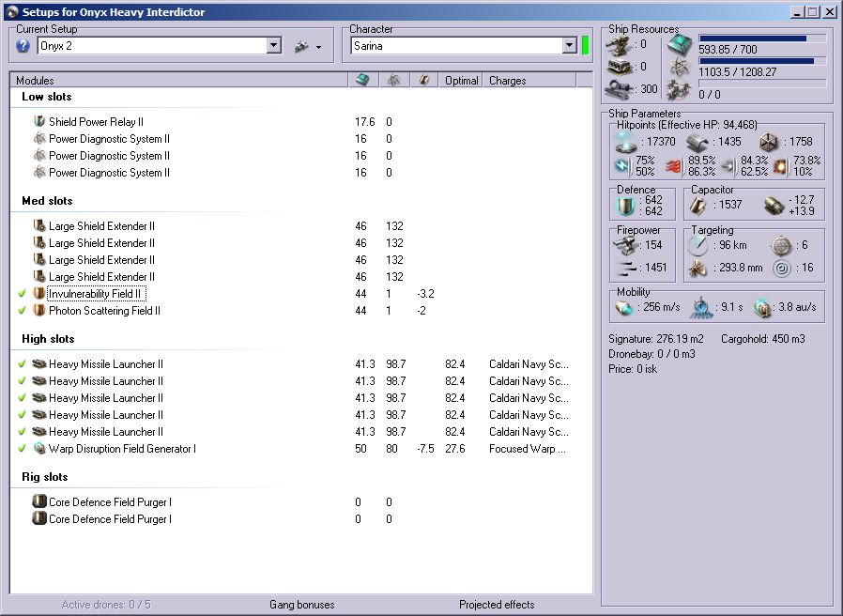
Task: Select the Warp Disruption Field Generator I module
Action: pyautogui.click(x=122, y=449)
